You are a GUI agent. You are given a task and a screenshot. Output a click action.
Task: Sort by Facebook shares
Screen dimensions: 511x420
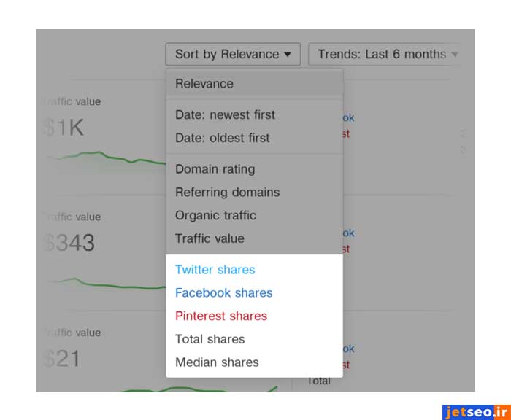(x=223, y=293)
